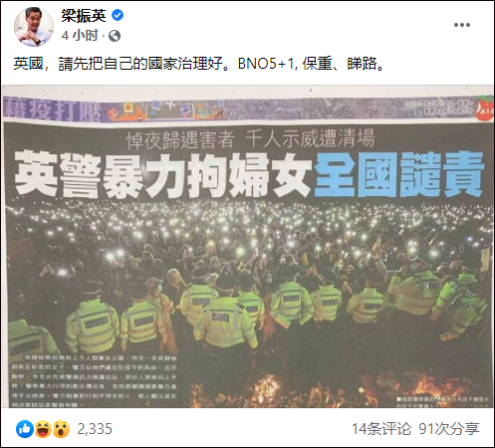The image size is (495, 448).
Task: Open the three-dot post options menu
Action: [462, 25]
